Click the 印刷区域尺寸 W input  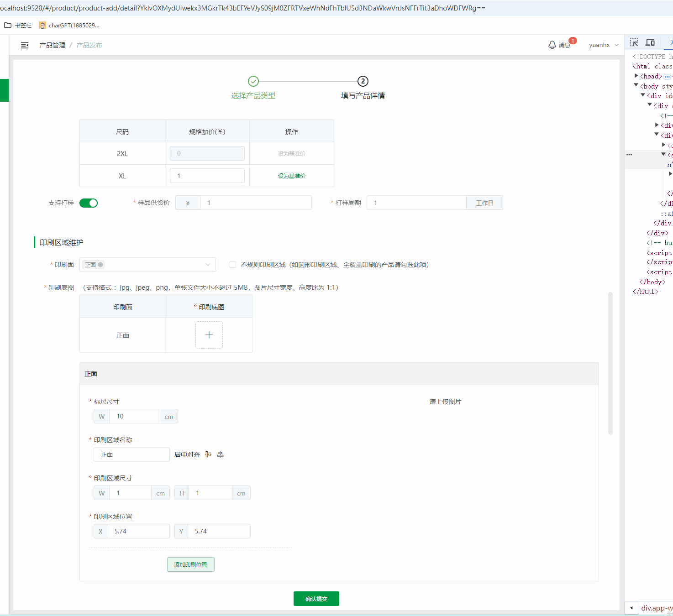pyautogui.click(x=130, y=493)
